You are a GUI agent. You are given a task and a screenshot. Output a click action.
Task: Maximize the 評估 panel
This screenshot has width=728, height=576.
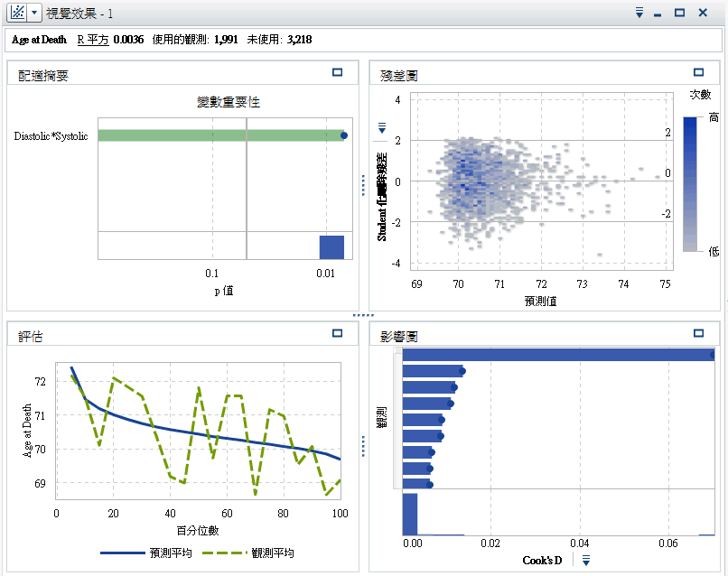(338, 333)
